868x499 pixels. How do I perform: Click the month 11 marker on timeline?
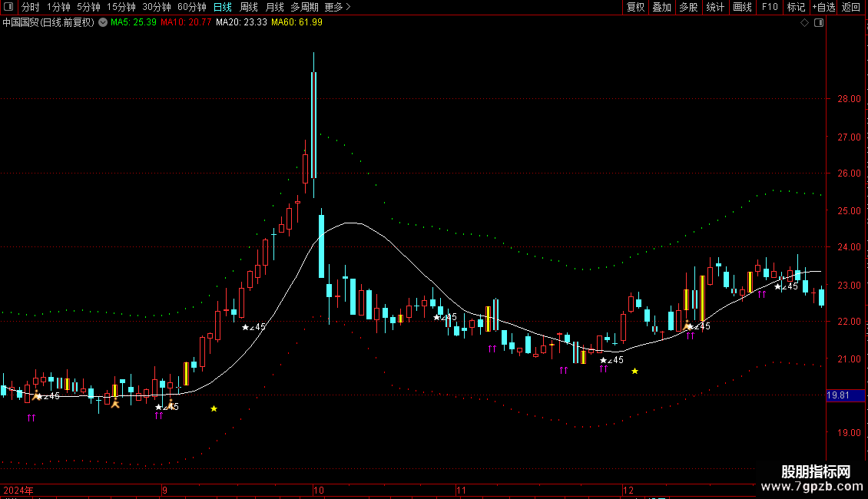pyautogui.click(x=461, y=491)
